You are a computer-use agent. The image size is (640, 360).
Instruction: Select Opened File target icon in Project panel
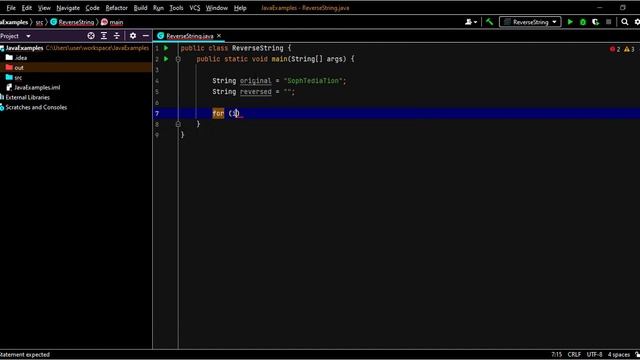(91, 36)
